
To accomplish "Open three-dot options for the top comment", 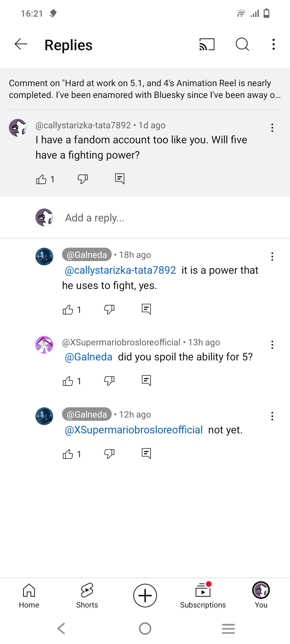I will tap(272, 128).
